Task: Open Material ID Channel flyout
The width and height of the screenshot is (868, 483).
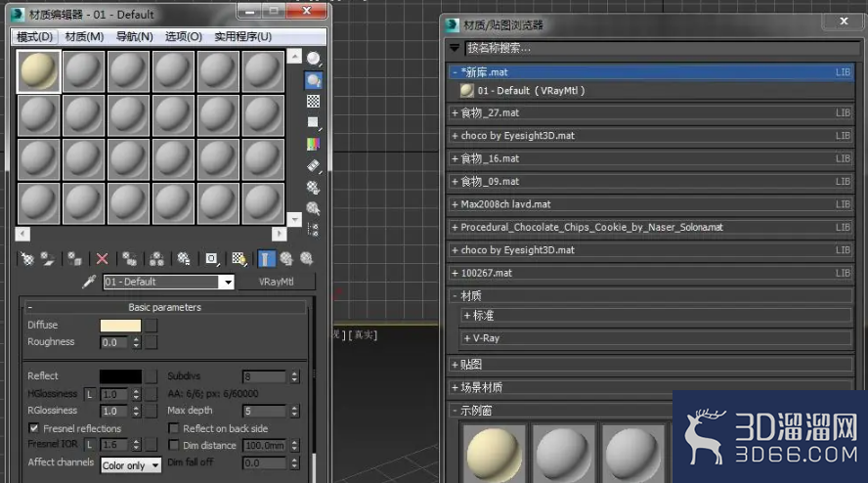Action: click(211, 259)
